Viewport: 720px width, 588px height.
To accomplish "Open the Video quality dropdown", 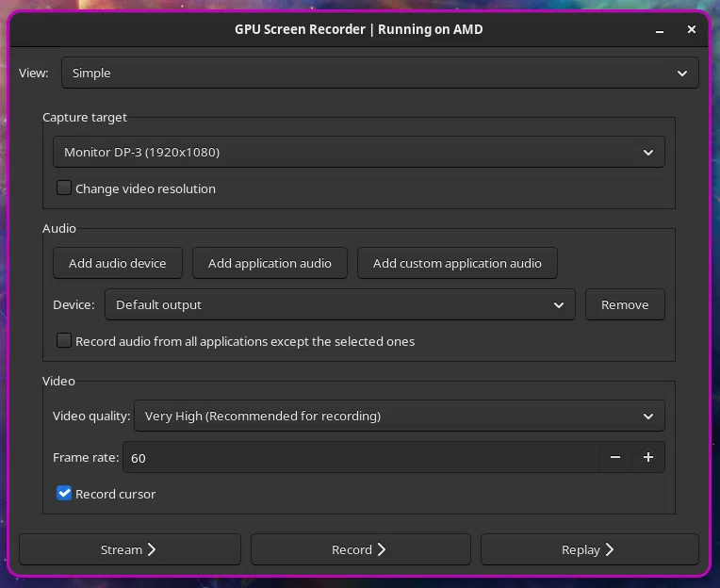I will [399, 416].
